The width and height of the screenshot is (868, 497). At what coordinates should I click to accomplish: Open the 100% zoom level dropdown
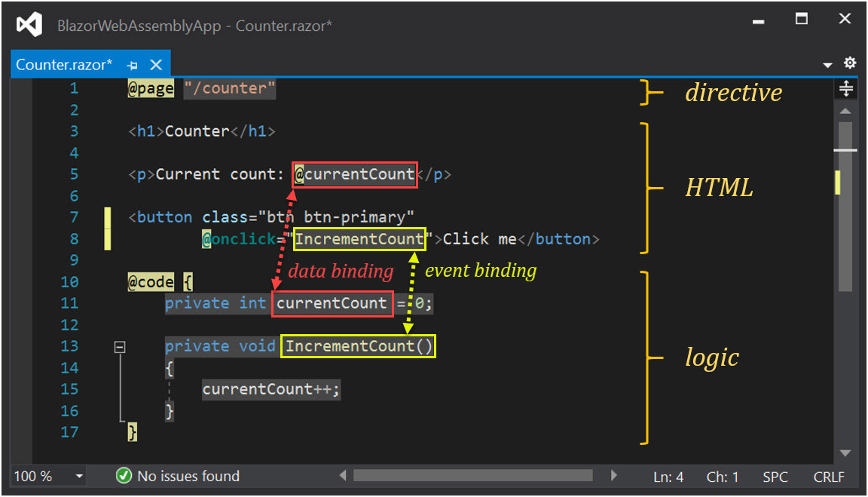[x=78, y=476]
